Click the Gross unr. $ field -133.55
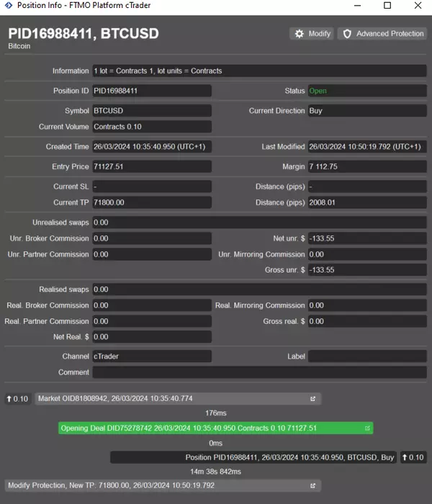 click(367, 270)
